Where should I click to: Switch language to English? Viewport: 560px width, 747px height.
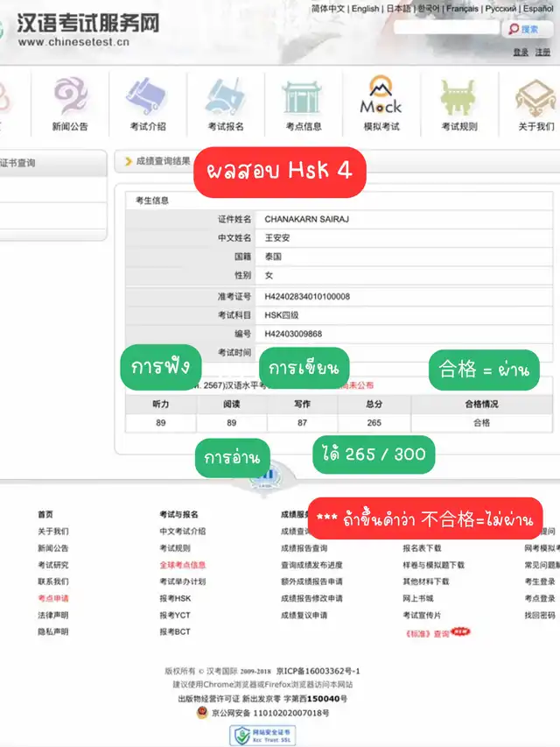(365, 9)
